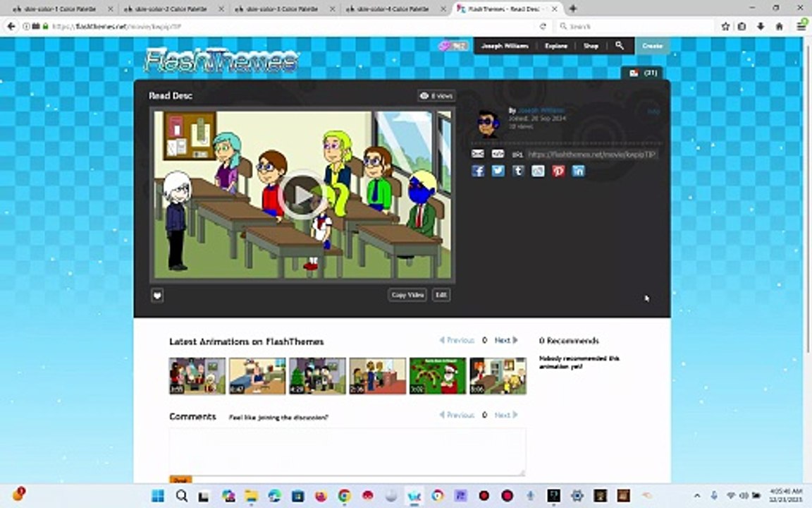Open Joseph Williams profile avatar

click(487, 123)
